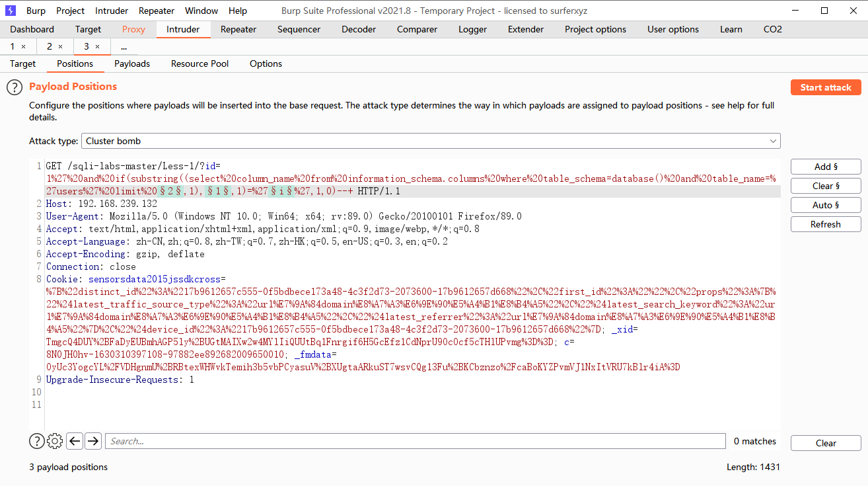The image size is (868, 486).
Task: Click the Refresh button
Action: 826,224
